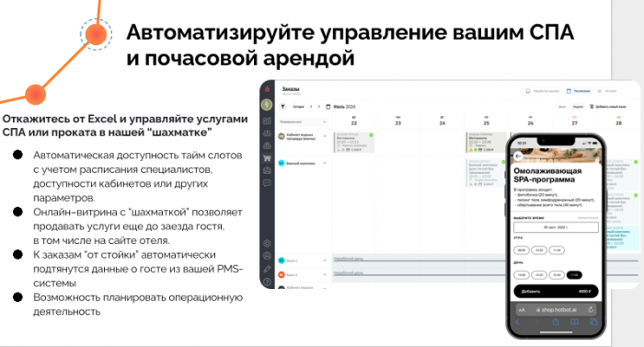Click the day 24 column header
Screen dimensions: 644x347
pyautogui.click(x=442, y=121)
